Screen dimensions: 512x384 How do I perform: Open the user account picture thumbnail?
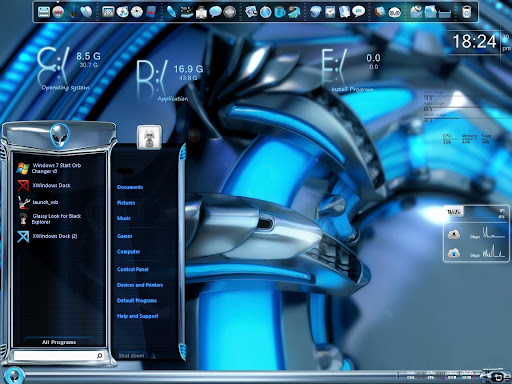pyautogui.click(x=149, y=137)
